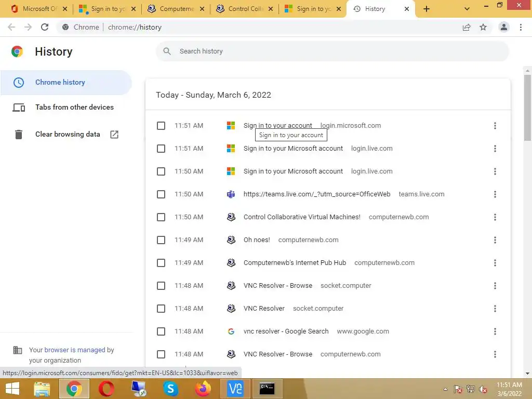Click the Action Center flag tray icon

[x=458, y=389]
